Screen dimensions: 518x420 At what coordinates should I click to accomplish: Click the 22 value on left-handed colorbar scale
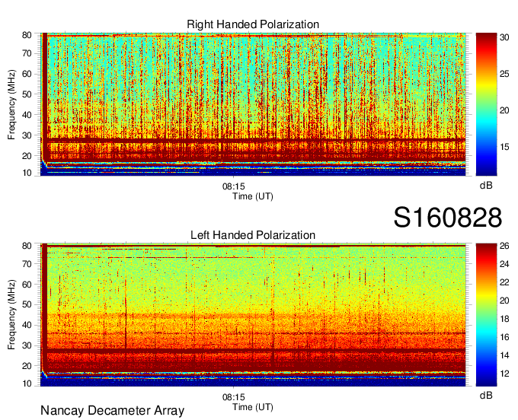pyautogui.click(x=504, y=282)
